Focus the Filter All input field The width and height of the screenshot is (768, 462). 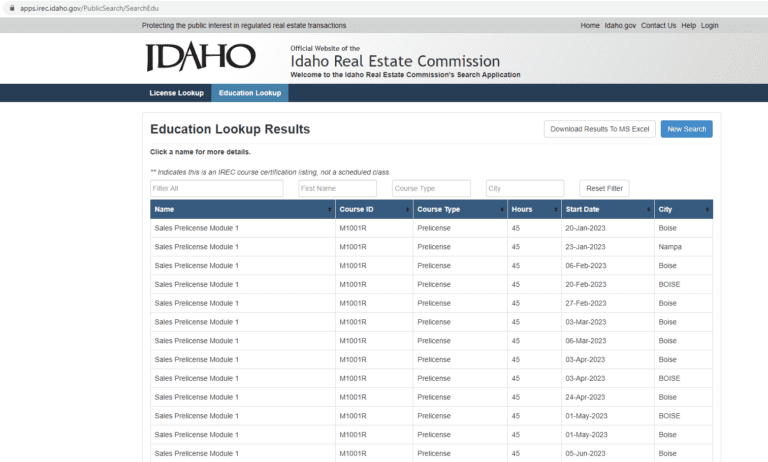216,189
